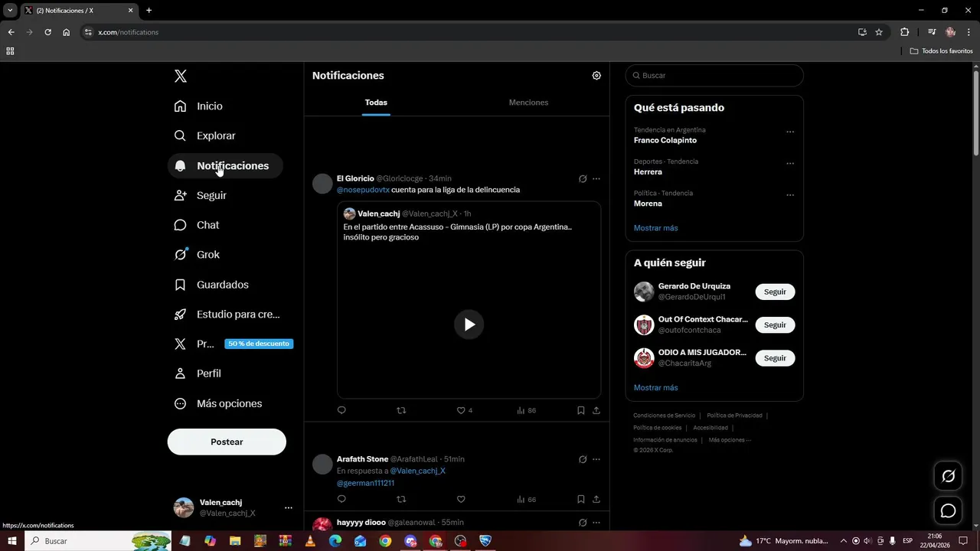
Task: Expand Más opciones menu
Action: [218, 403]
